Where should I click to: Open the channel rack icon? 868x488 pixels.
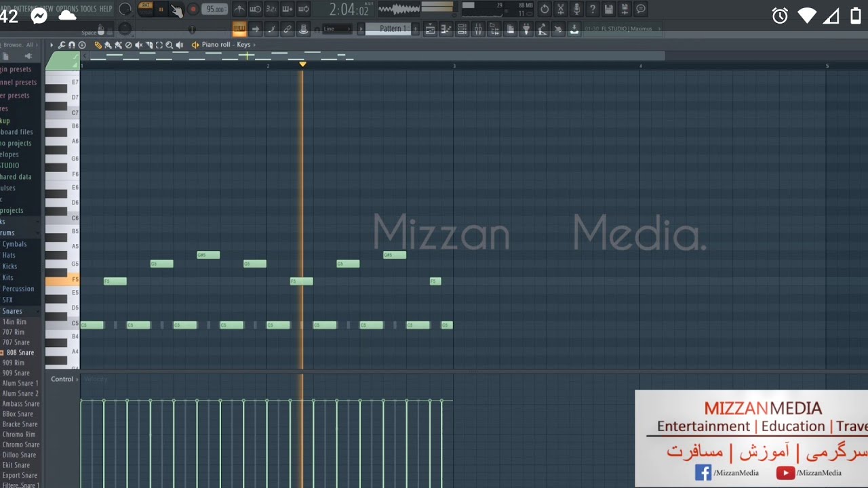pyautogui.click(x=462, y=28)
